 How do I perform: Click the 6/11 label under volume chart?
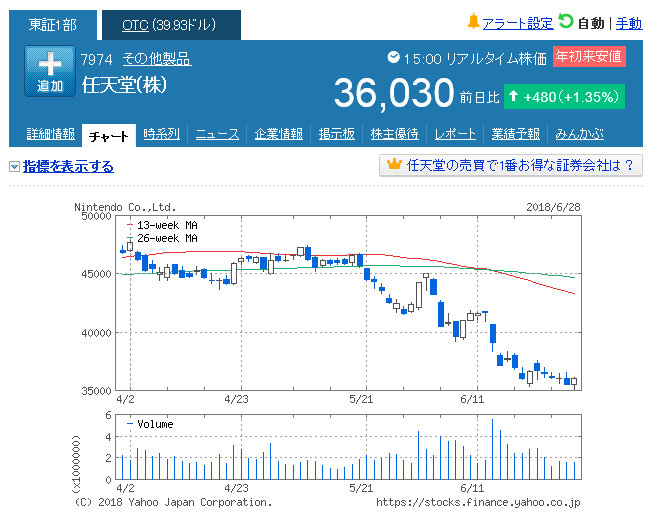(x=472, y=488)
